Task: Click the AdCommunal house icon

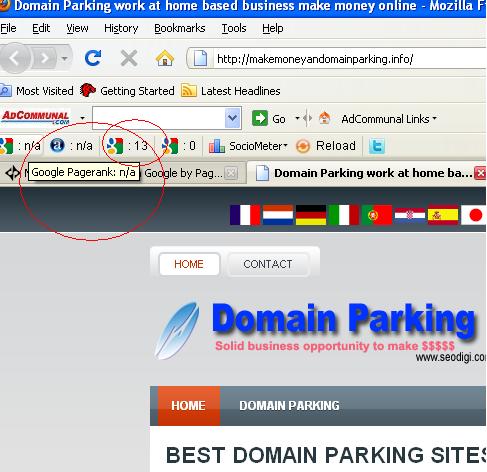Action: pos(324,118)
